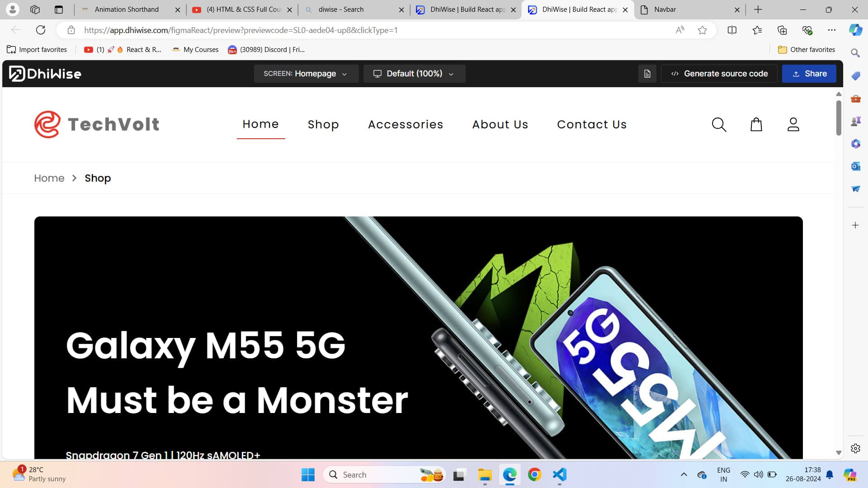The image size is (868, 488).
Task: Open the DhiWise document notes icon
Action: 647,74
